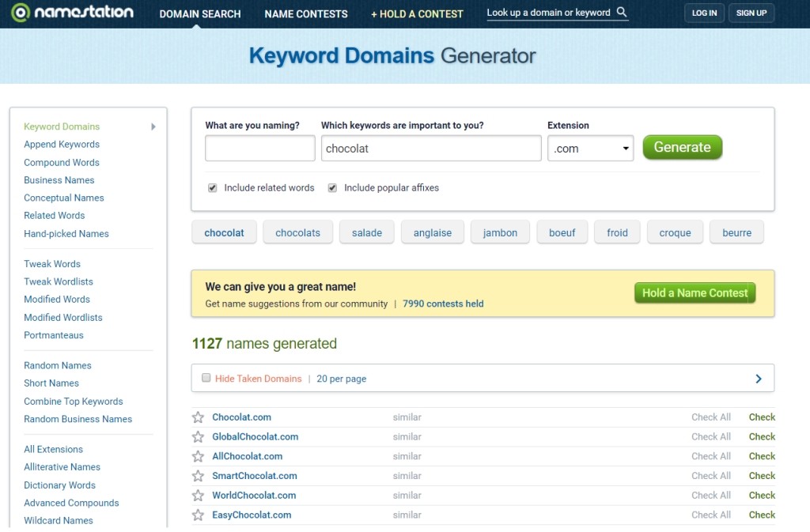
Task: Open the 7990 contests held link
Action: coord(443,304)
